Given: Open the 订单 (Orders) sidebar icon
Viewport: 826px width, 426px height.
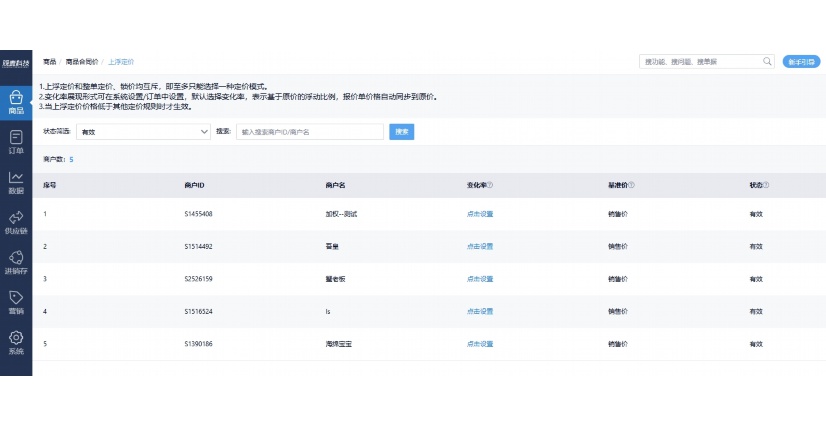Looking at the screenshot, I should pyautogui.click(x=16, y=141).
